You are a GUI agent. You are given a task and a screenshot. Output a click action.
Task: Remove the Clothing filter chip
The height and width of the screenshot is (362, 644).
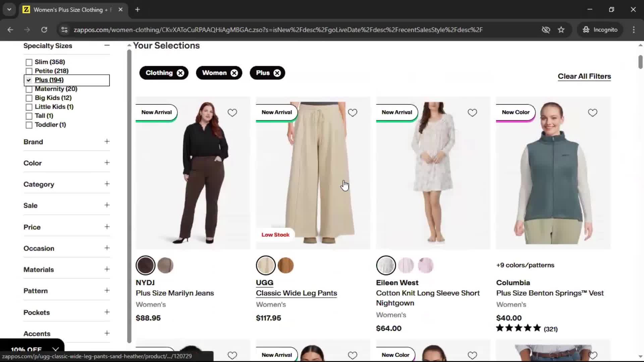pyautogui.click(x=180, y=73)
